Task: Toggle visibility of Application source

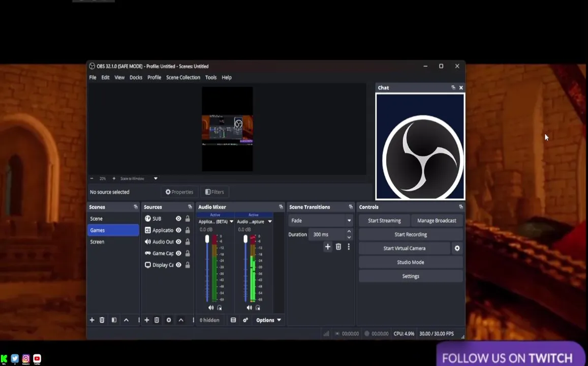Action: [x=178, y=230]
